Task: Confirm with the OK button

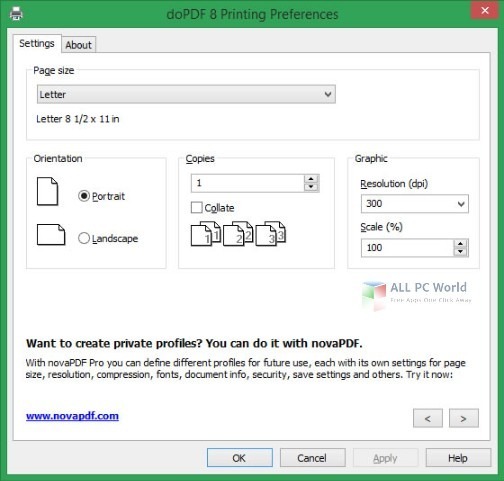Action: [x=240, y=458]
